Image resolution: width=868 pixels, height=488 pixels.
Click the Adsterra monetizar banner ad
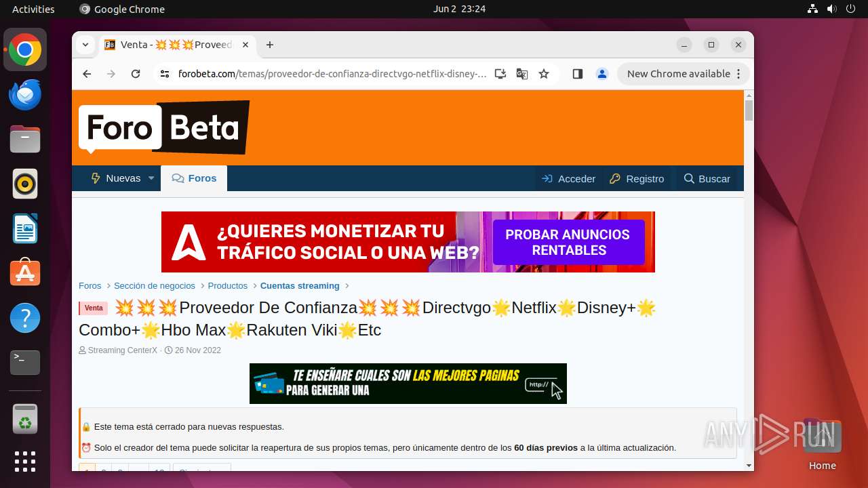(408, 242)
